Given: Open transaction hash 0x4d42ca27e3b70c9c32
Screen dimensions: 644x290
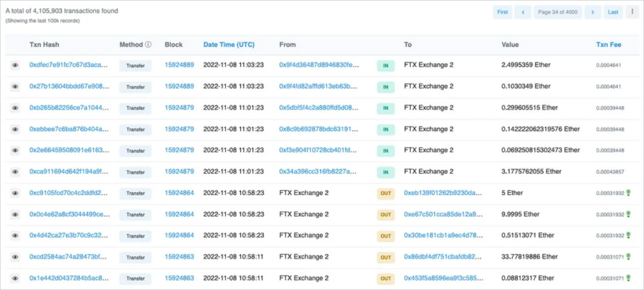Looking at the screenshot, I should (69, 236).
